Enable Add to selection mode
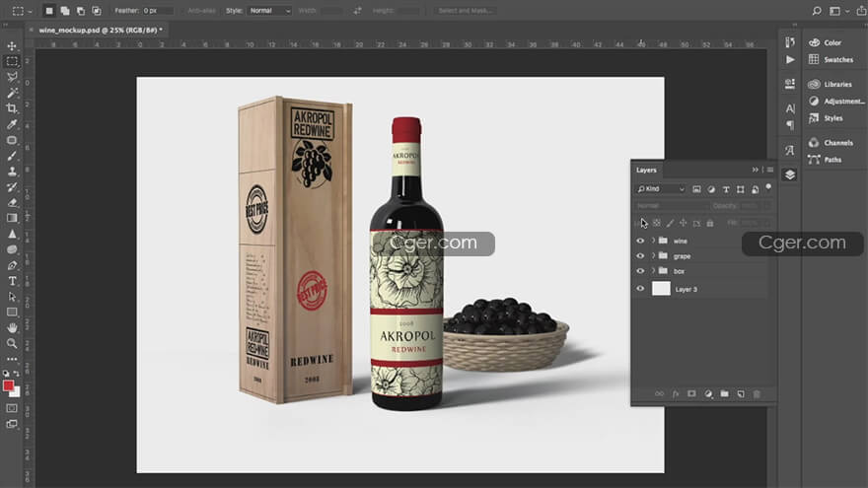This screenshot has height=488, width=868. click(x=65, y=11)
